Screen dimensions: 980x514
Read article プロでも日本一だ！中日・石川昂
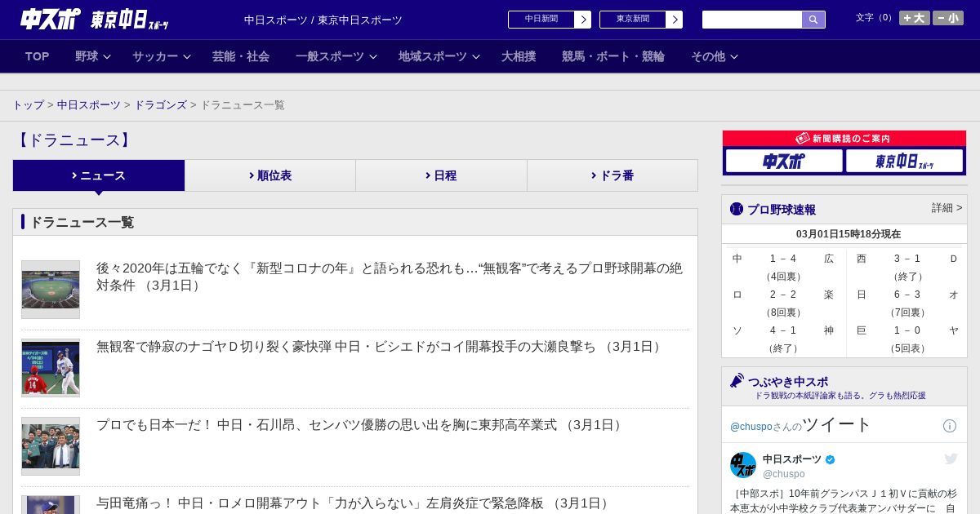(361, 425)
